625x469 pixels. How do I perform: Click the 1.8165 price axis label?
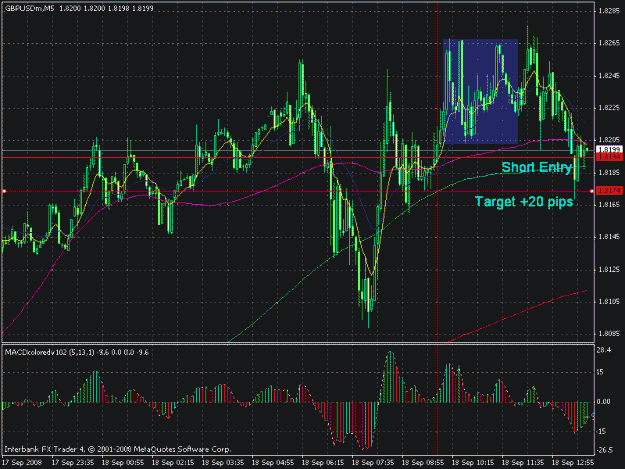609,204
